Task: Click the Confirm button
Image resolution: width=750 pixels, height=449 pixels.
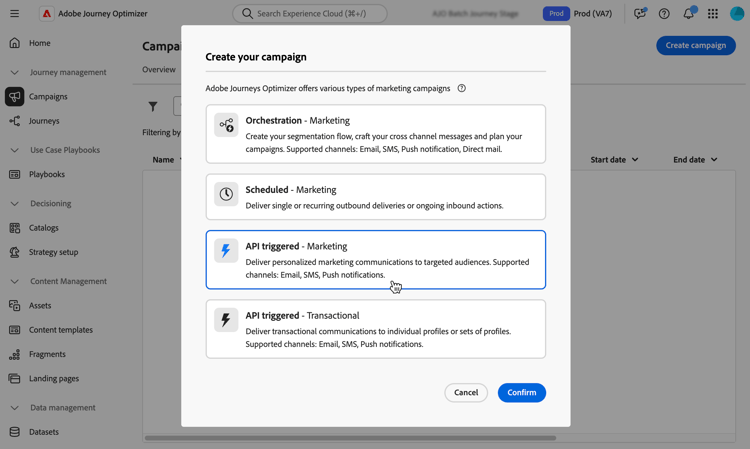Action: (522, 393)
